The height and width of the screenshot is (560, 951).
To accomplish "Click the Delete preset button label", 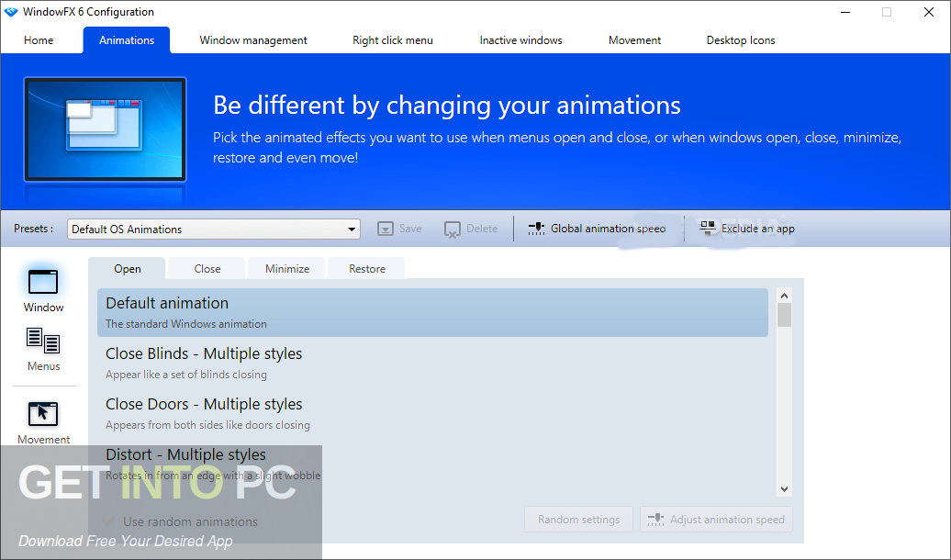I will click(482, 229).
